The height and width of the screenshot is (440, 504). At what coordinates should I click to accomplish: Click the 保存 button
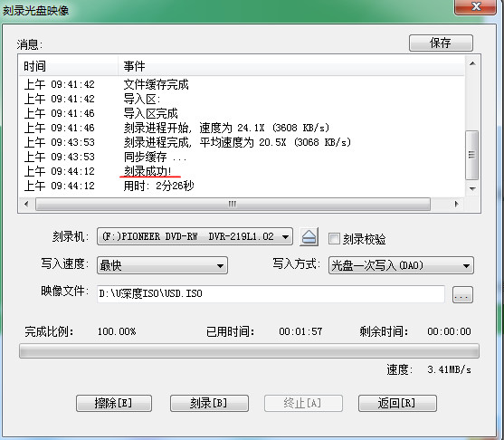(x=441, y=43)
